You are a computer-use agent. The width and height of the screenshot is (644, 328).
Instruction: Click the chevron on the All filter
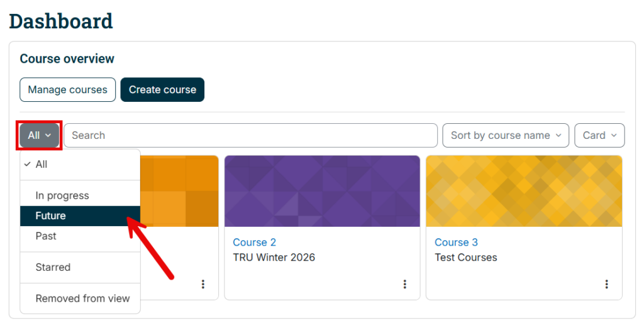(x=48, y=136)
